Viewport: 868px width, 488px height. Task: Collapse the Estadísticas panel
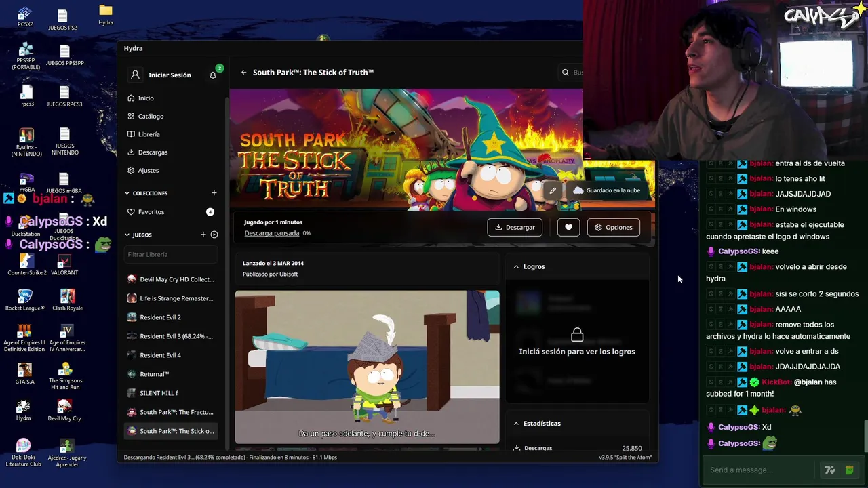click(516, 423)
